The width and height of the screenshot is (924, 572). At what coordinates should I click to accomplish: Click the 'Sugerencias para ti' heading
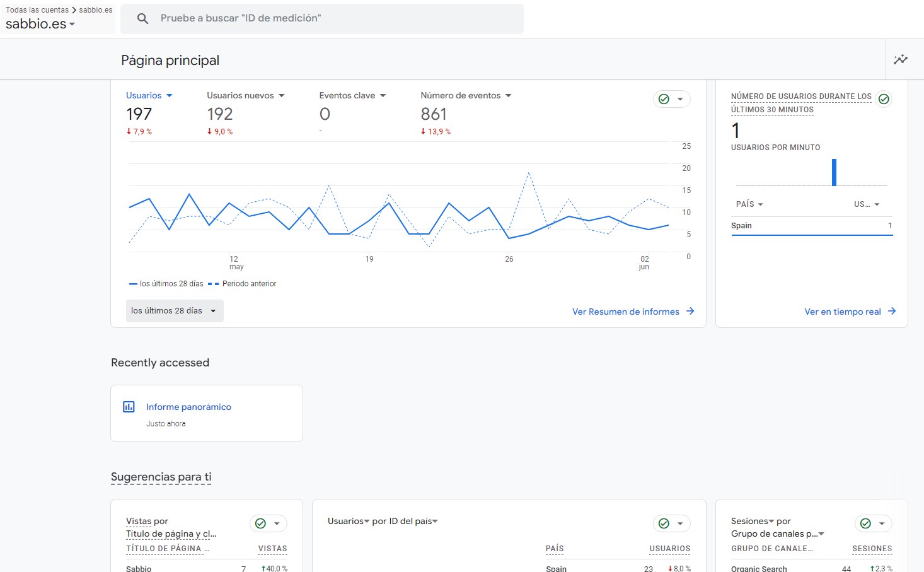point(161,477)
